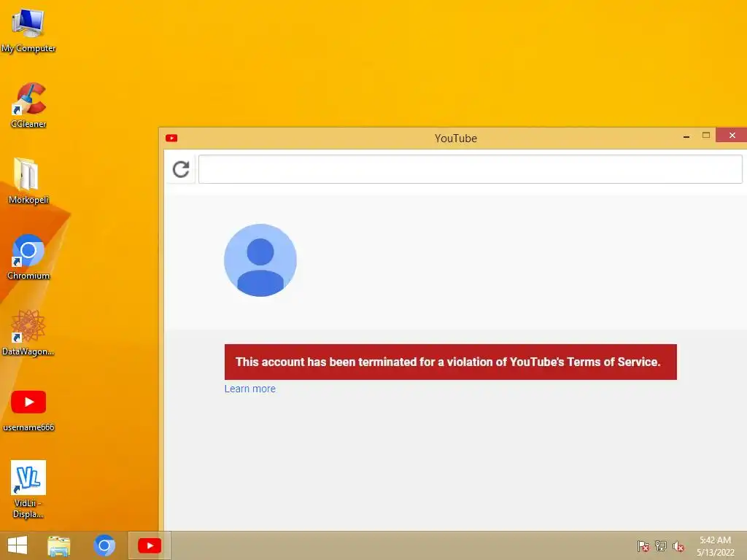Open File Explorer from the taskbar
This screenshot has width=747, height=560.
59,545
